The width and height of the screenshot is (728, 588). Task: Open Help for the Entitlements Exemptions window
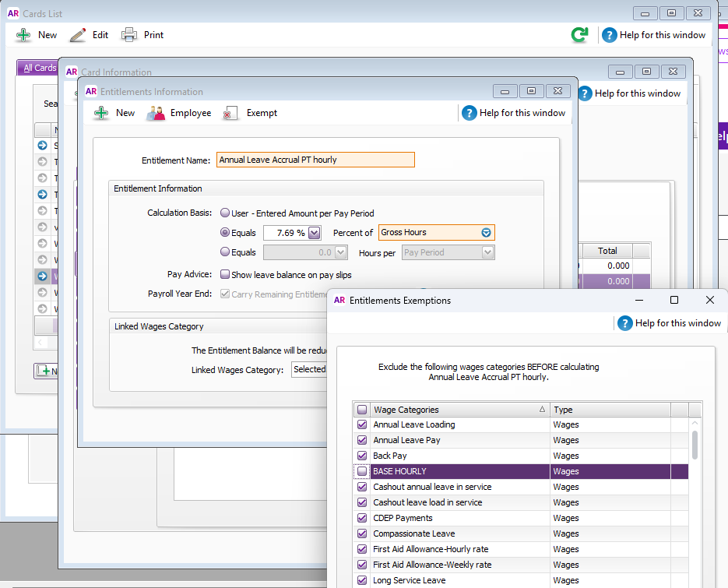pyautogui.click(x=670, y=323)
